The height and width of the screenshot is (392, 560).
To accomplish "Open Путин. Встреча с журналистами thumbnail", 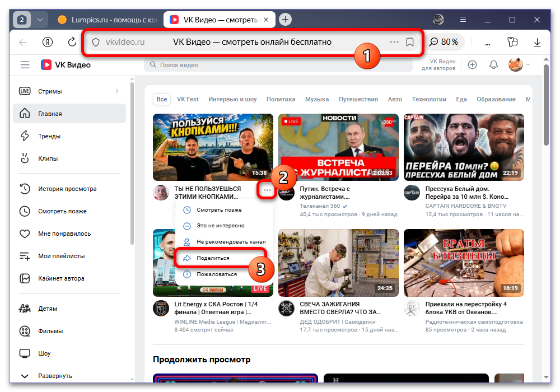I will coord(338,147).
